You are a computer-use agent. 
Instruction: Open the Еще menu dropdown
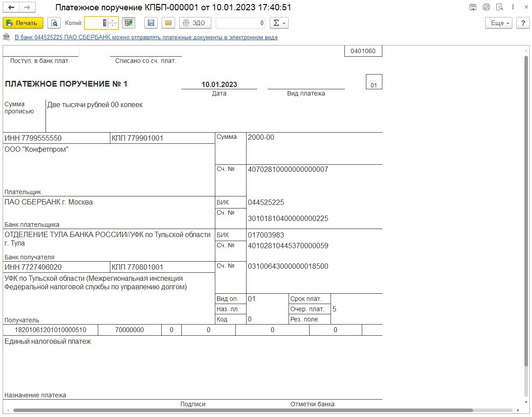[x=498, y=23]
